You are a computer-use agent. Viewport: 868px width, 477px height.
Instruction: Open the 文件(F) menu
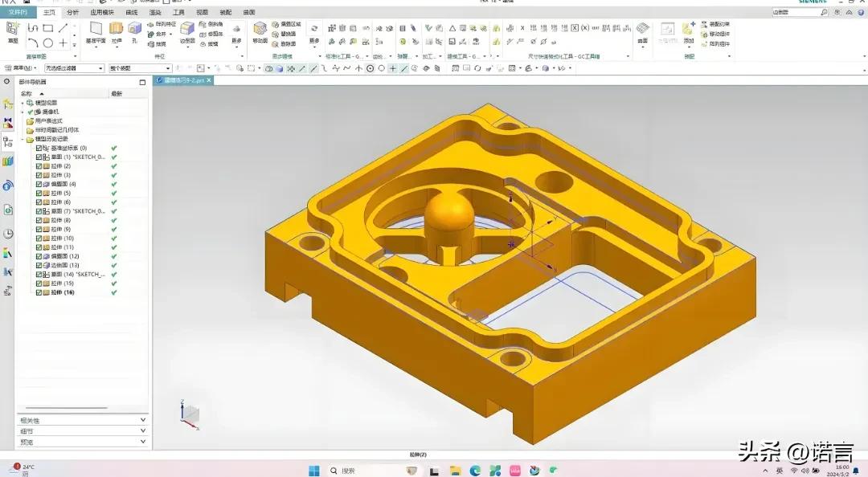pyautogui.click(x=18, y=13)
